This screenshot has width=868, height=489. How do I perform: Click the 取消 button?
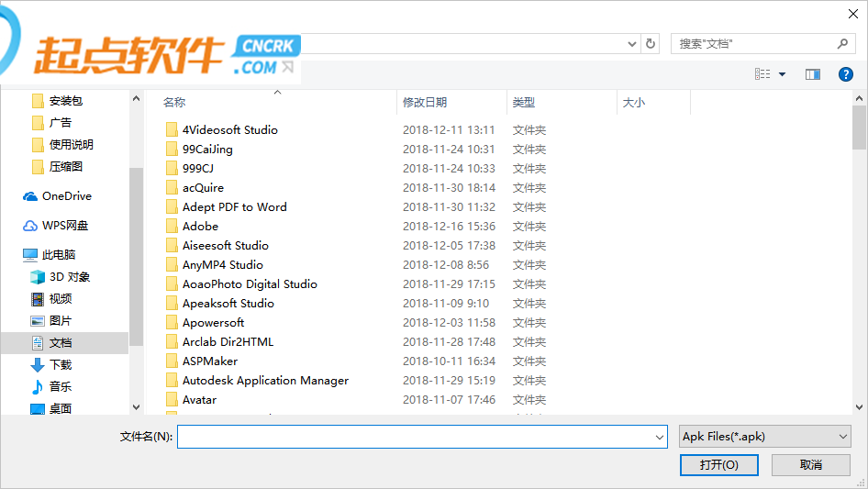[811, 464]
